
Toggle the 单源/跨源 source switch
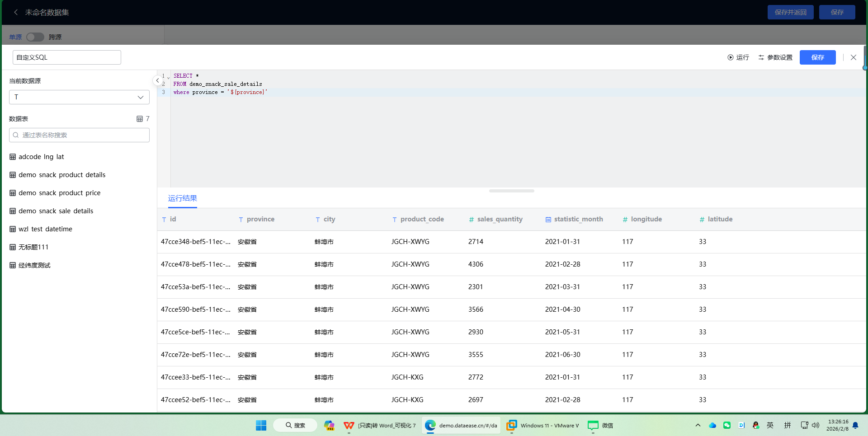tap(35, 37)
